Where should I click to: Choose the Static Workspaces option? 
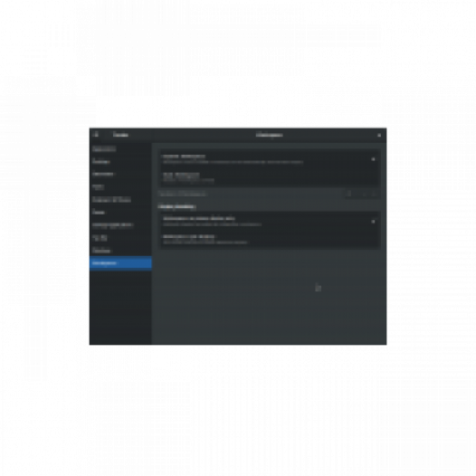270,177
